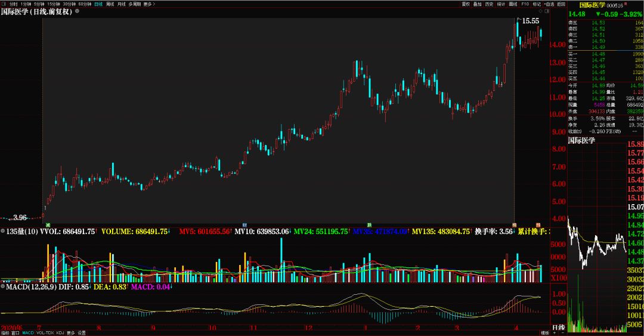Click diamond icon above chart

[x=540, y=11]
